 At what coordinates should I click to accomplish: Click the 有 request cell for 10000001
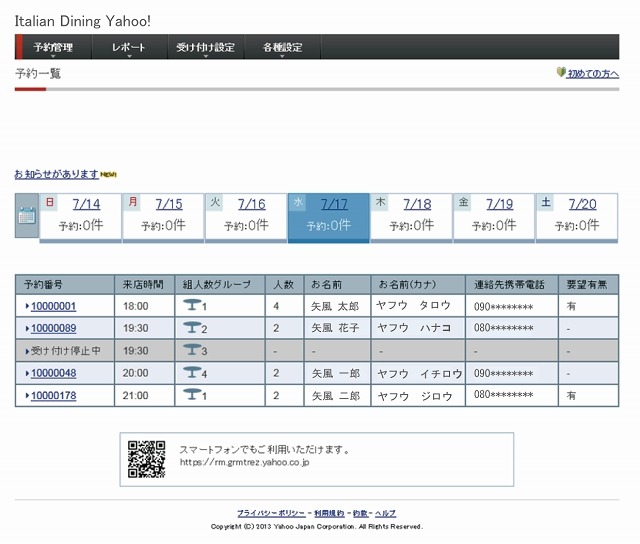coord(589,306)
